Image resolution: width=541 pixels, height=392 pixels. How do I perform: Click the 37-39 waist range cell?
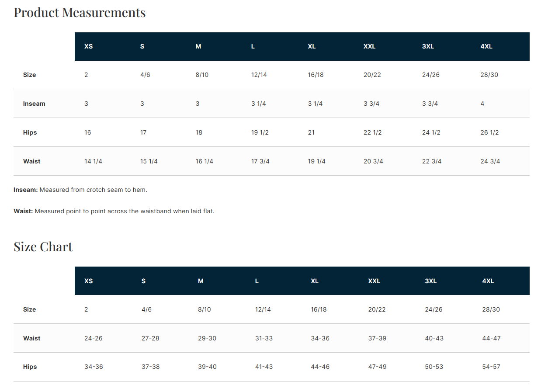377,338
